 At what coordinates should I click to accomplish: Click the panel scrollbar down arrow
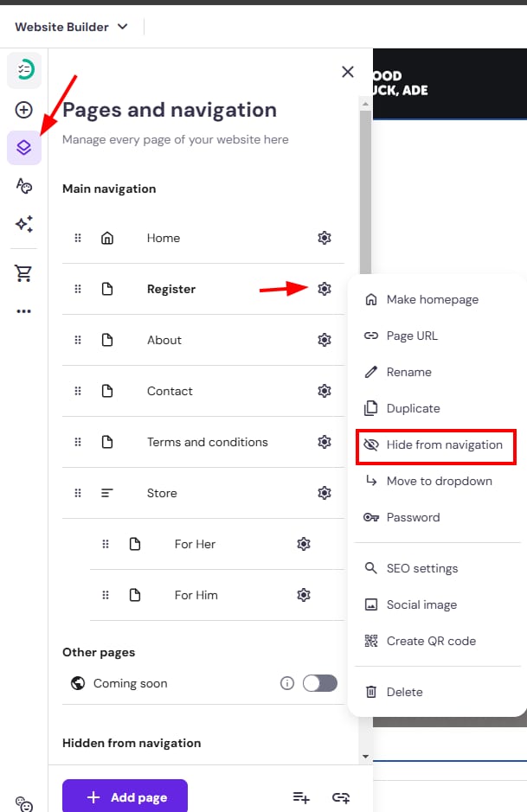(366, 756)
